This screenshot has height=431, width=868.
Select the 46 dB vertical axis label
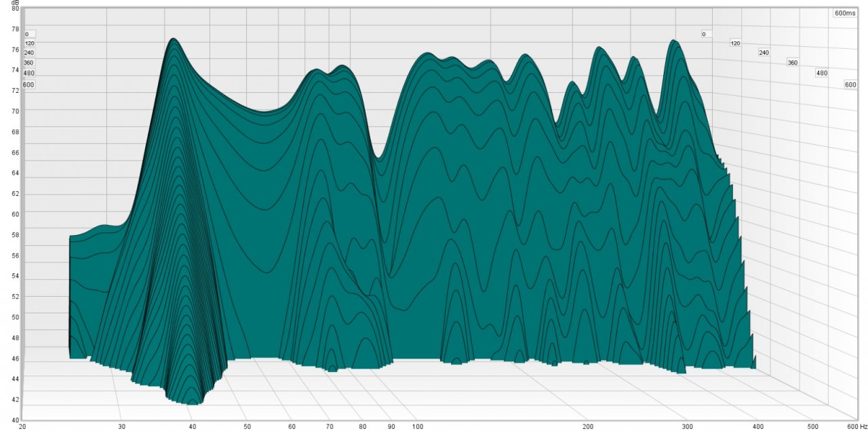coord(15,358)
